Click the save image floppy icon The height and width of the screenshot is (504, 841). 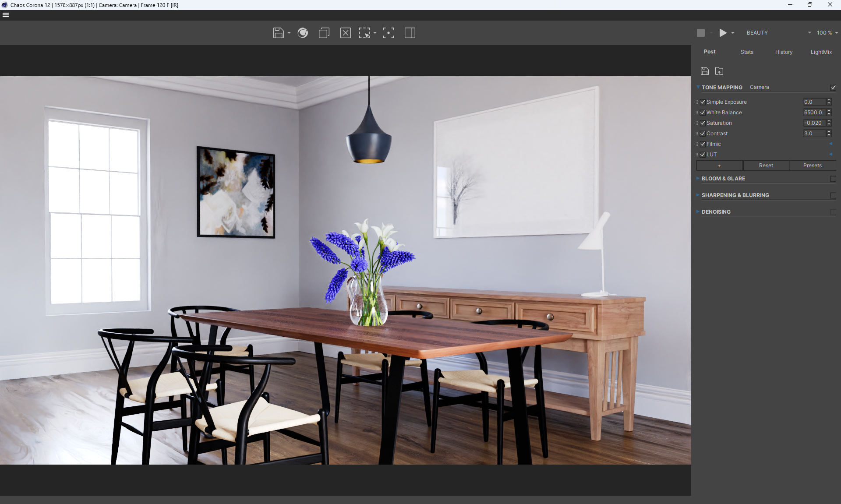(278, 33)
